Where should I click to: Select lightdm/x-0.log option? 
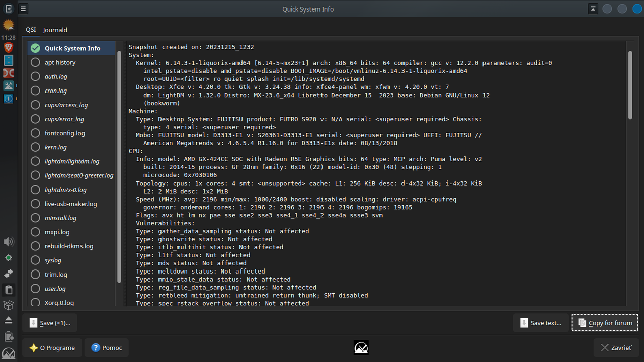pos(71,190)
